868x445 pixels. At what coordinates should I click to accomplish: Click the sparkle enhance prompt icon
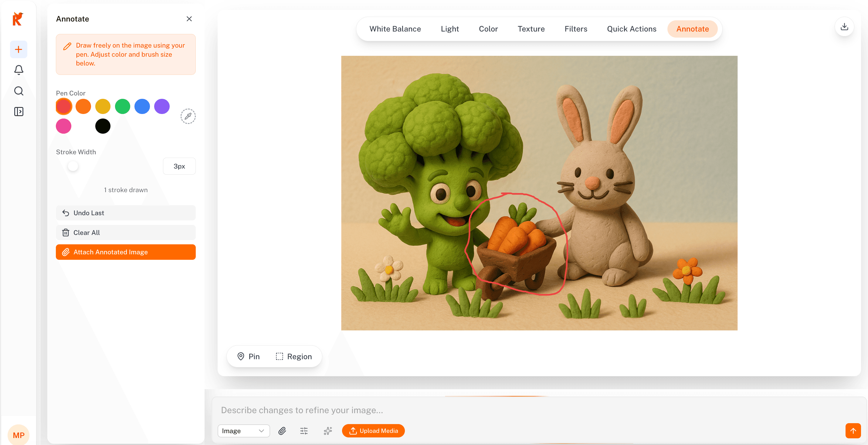[x=327, y=430]
